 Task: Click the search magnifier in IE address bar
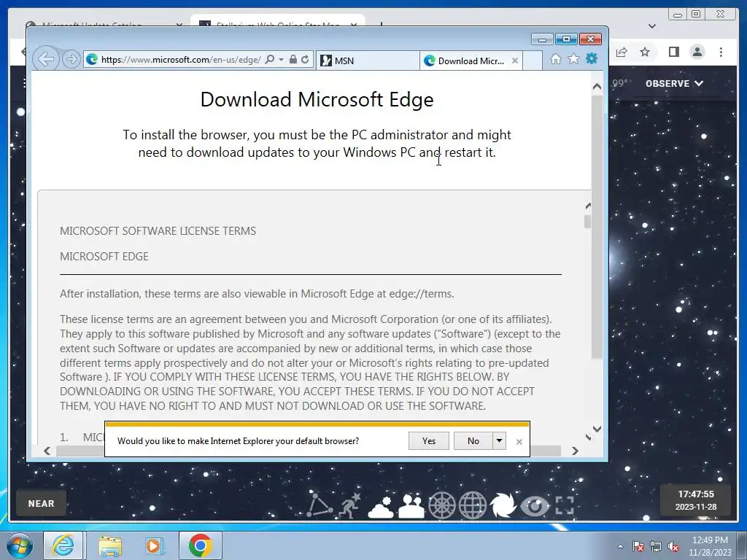coord(270,59)
